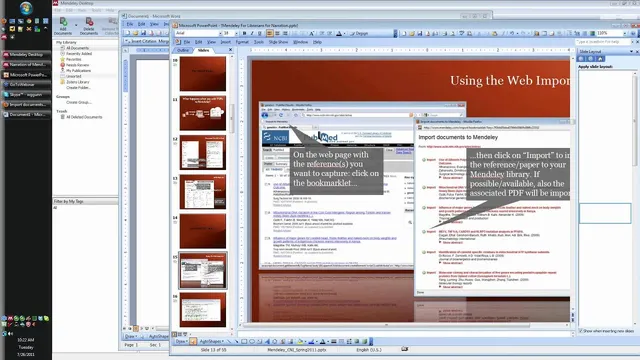Select the Text Box drawing tool
640x360 pixels.
point(260,342)
